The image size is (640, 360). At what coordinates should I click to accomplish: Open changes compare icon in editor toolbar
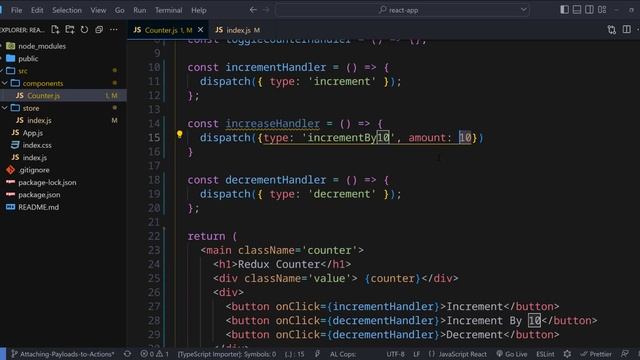pos(611,29)
